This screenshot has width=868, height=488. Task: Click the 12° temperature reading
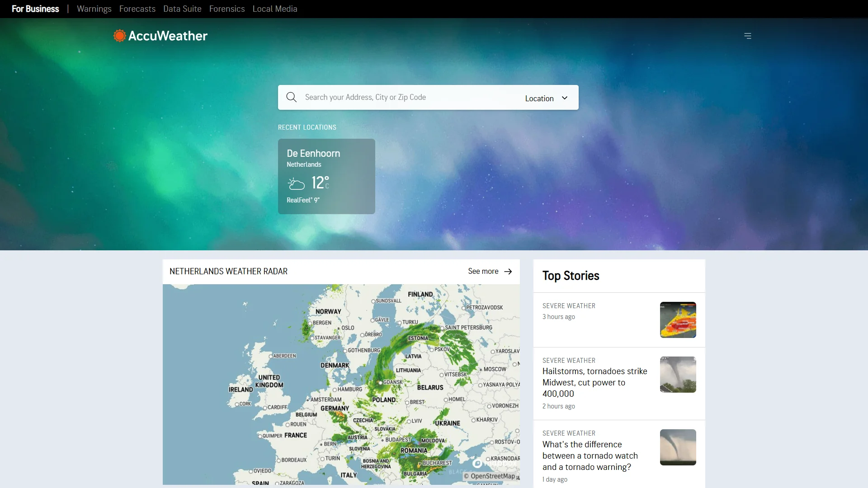point(320,183)
